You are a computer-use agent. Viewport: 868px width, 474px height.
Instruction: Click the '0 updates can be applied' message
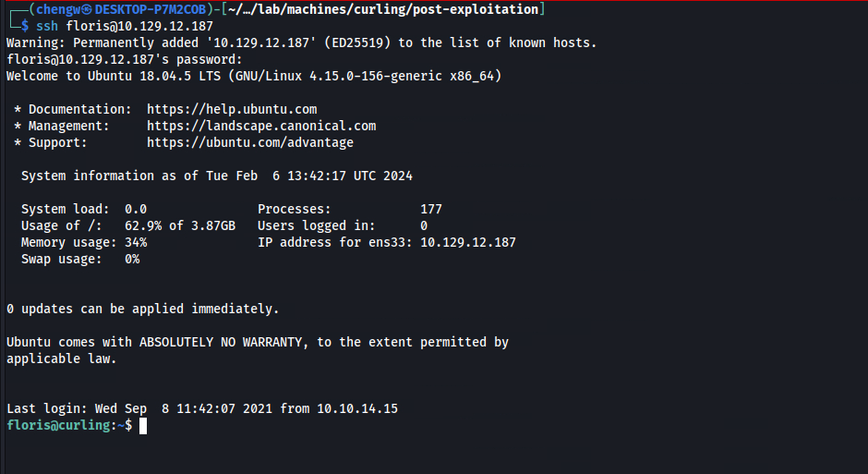(143, 309)
